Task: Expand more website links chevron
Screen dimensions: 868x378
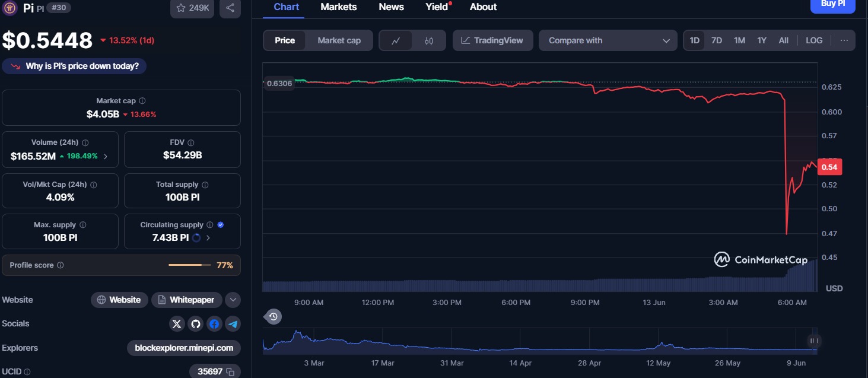Action: tap(233, 300)
